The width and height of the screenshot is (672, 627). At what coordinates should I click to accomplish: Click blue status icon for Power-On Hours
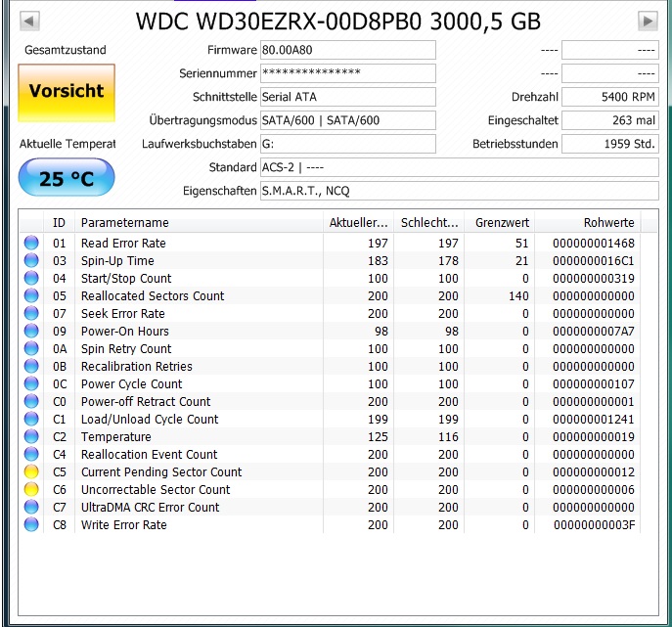pos(31,331)
